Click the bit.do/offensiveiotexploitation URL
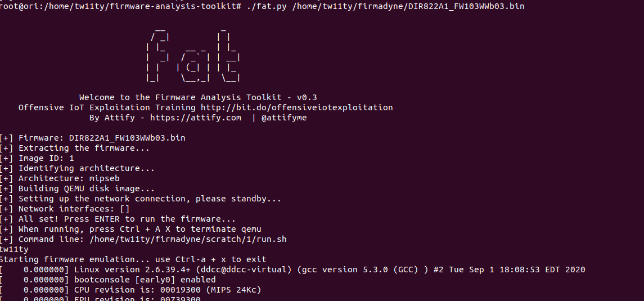The width and height of the screenshot is (644, 301). (296, 107)
